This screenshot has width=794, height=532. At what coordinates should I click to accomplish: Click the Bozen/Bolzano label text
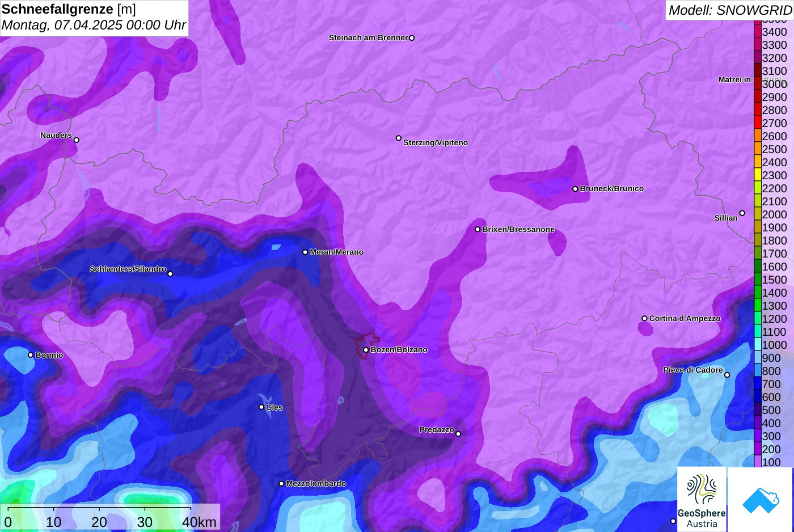pyautogui.click(x=399, y=350)
